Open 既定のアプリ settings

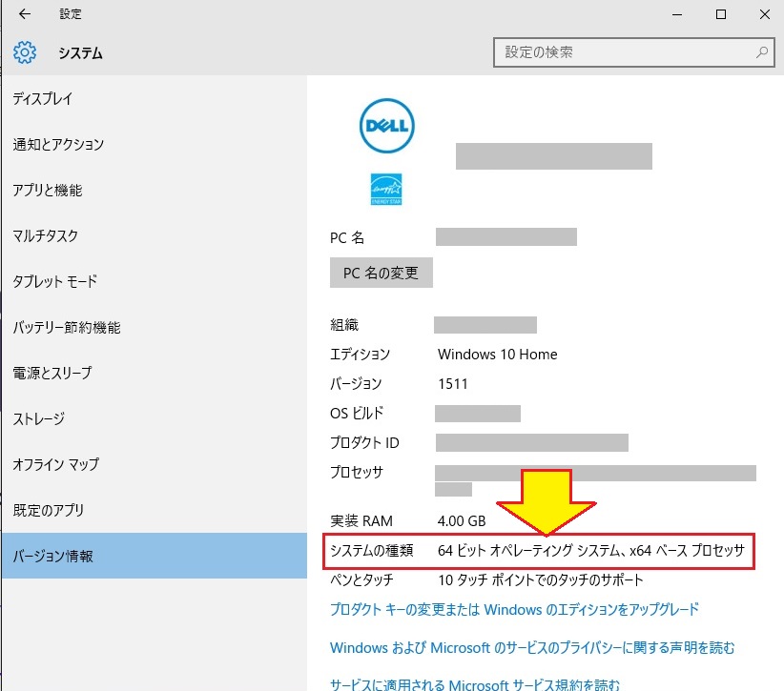pyautogui.click(x=49, y=511)
